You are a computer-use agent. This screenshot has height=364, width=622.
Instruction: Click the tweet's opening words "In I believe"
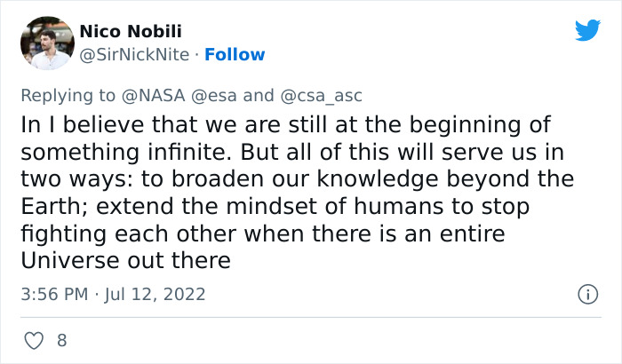click(x=76, y=124)
